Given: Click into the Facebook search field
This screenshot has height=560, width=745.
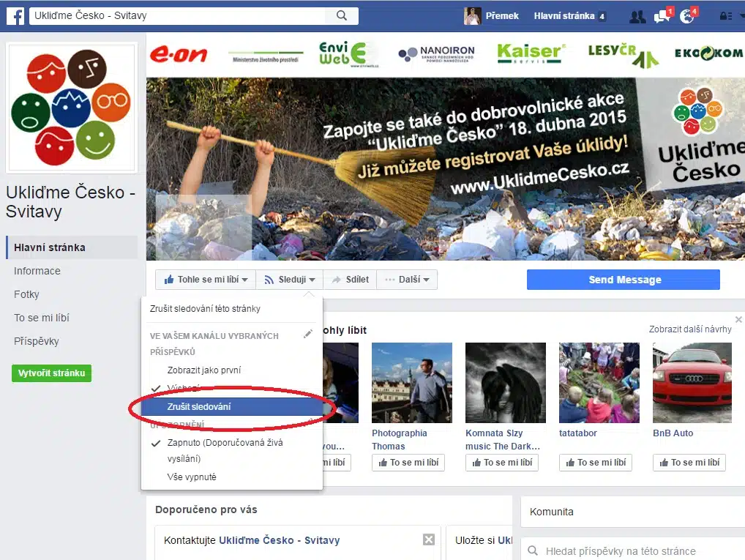Looking at the screenshot, I should [x=178, y=15].
